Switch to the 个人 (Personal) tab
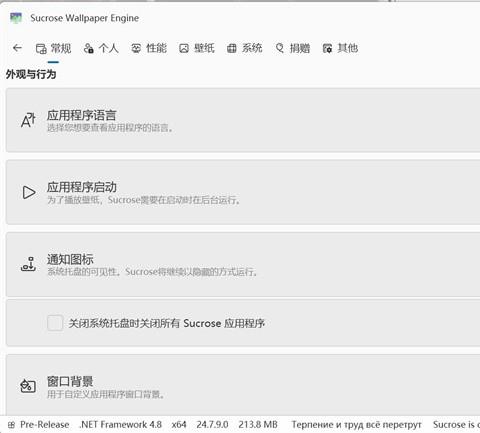480x433 pixels. [x=101, y=49]
